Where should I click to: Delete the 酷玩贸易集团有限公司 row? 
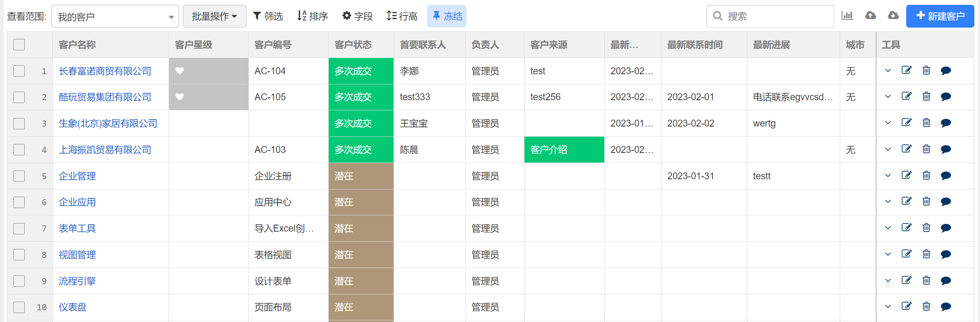pos(926,97)
